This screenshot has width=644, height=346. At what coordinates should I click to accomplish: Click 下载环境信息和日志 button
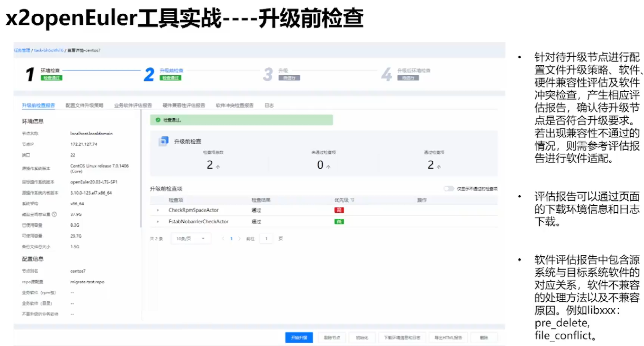tap(402, 338)
